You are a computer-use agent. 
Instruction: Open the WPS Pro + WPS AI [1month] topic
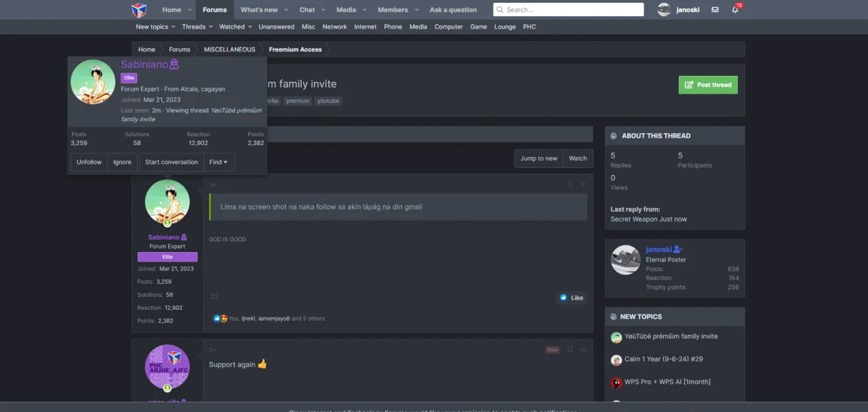(667, 382)
